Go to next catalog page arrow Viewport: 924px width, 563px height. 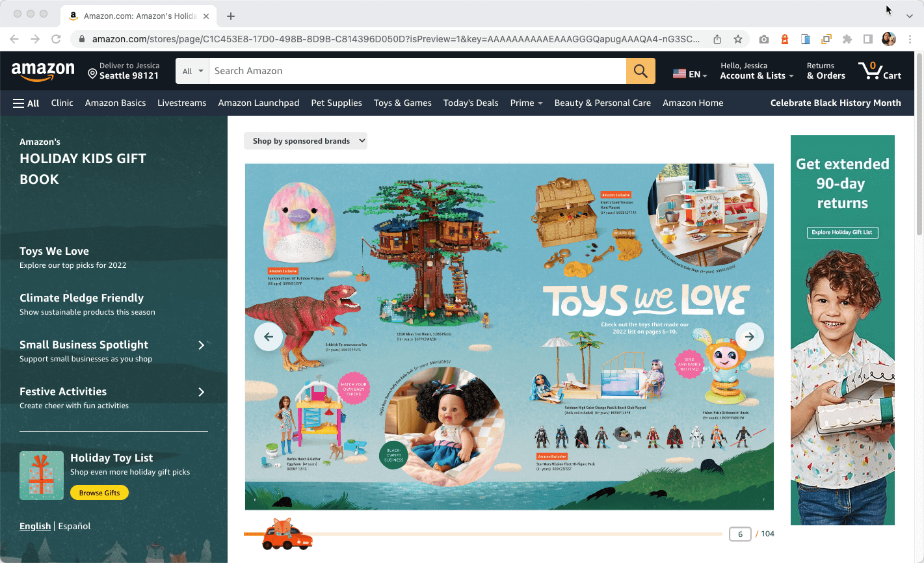point(750,337)
